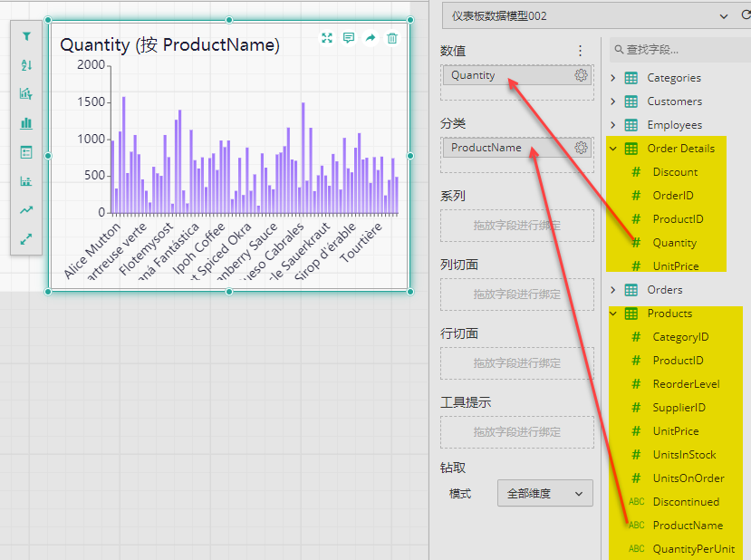Image resolution: width=751 pixels, height=560 pixels.
Task: Select the bar chart type icon
Action: (26, 123)
